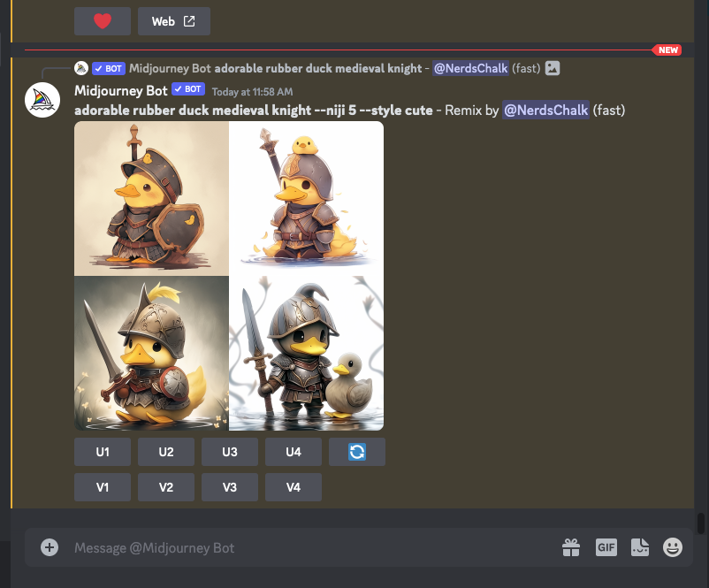The width and height of the screenshot is (709, 588).
Task: Upscale the second image with U2
Action: pos(166,452)
